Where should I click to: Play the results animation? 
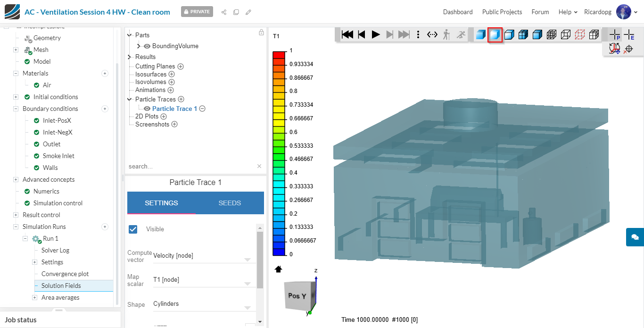pyautogui.click(x=376, y=34)
